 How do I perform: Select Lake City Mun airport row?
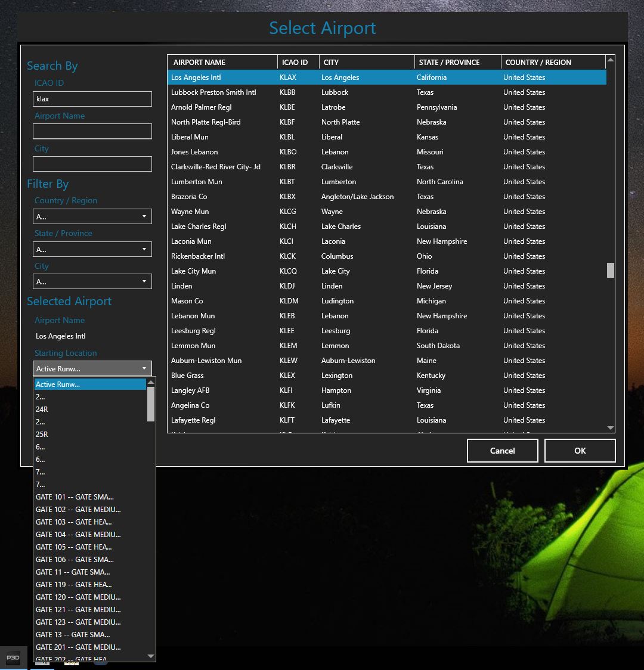click(x=387, y=271)
